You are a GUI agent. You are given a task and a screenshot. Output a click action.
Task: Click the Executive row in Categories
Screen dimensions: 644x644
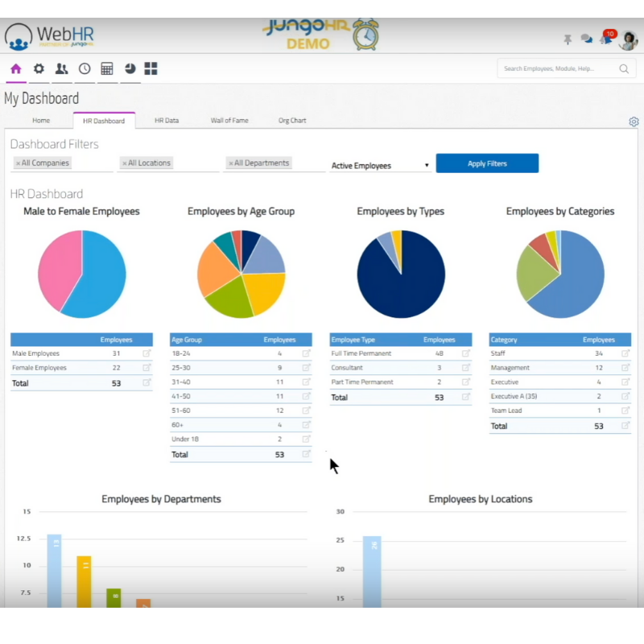pos(559,382)
